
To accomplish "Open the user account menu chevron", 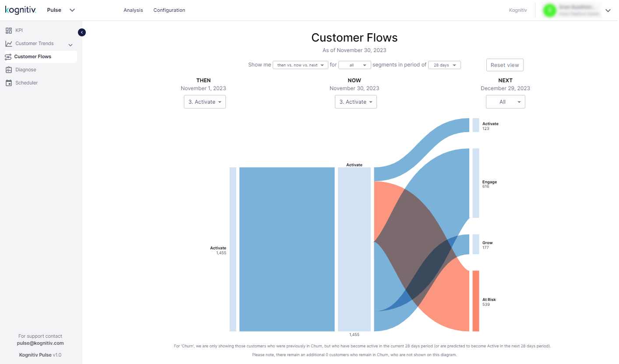I will (x=608, y=10).
